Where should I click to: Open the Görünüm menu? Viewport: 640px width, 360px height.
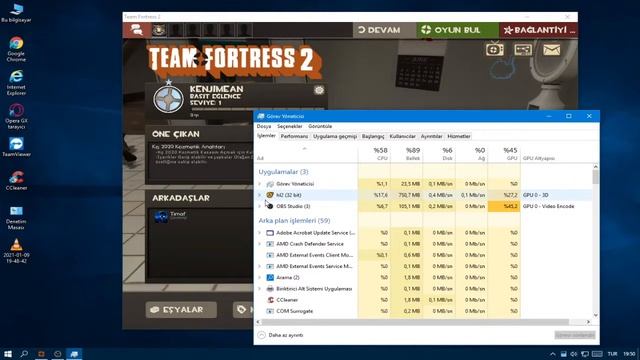click(x=320, y=127)
